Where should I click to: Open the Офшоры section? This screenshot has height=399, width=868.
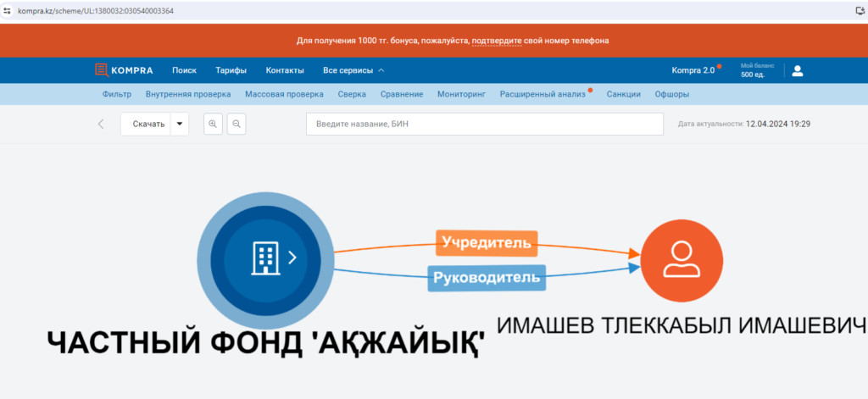pyautogui.click(x=671, y=94)
